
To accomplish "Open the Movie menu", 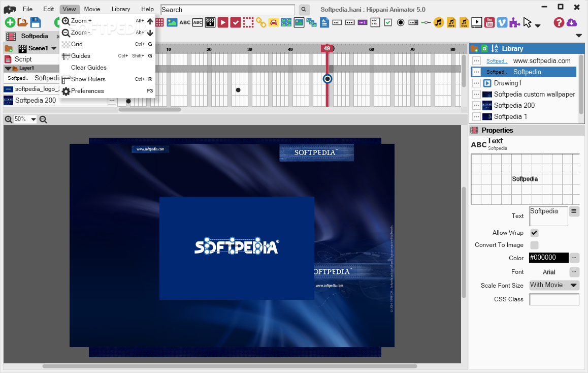I will 92,9.
